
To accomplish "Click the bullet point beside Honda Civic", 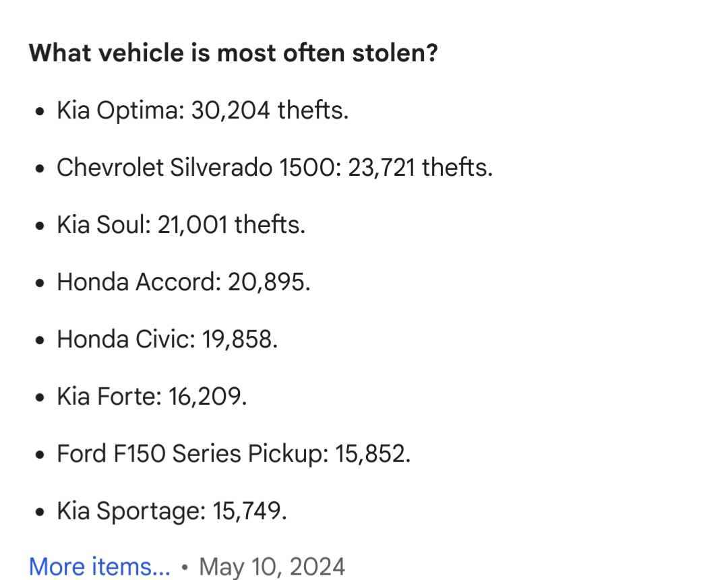I will [41, 340].
